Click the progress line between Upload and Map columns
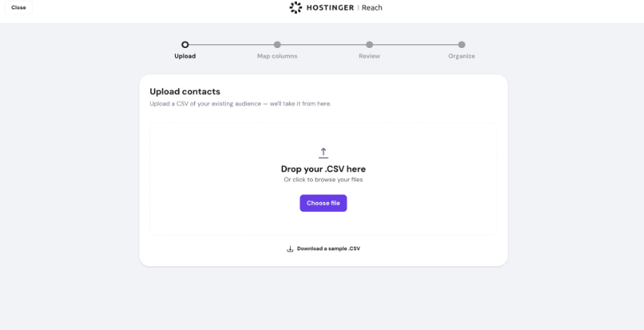644x330 pixels. click(231, 44)
